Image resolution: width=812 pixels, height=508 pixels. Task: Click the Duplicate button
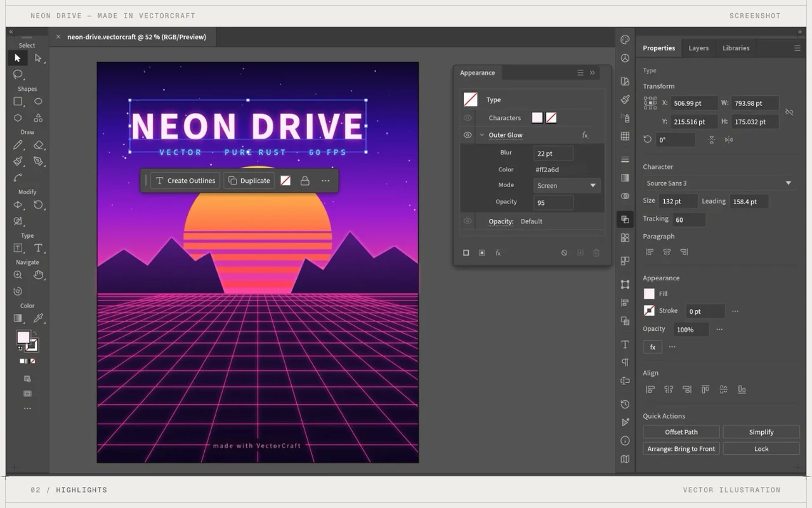(x=249, y=181)
